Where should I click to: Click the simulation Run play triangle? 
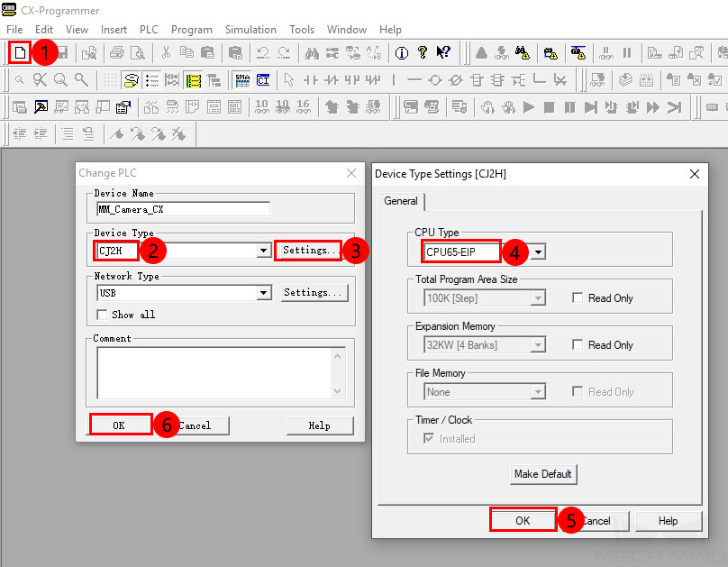(x=528, y=108)
